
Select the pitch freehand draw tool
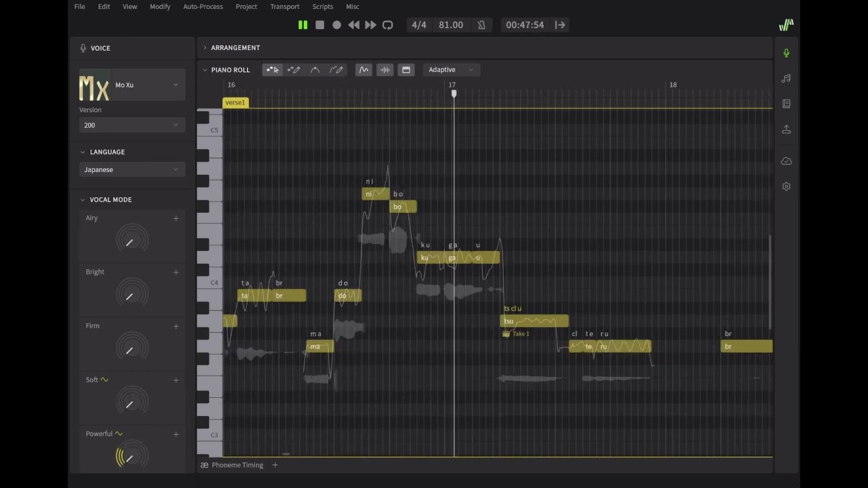pos(336,70)
